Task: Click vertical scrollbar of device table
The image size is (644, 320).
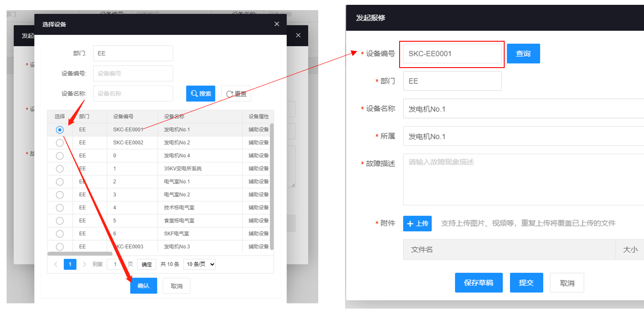Action: coord(272,187)
